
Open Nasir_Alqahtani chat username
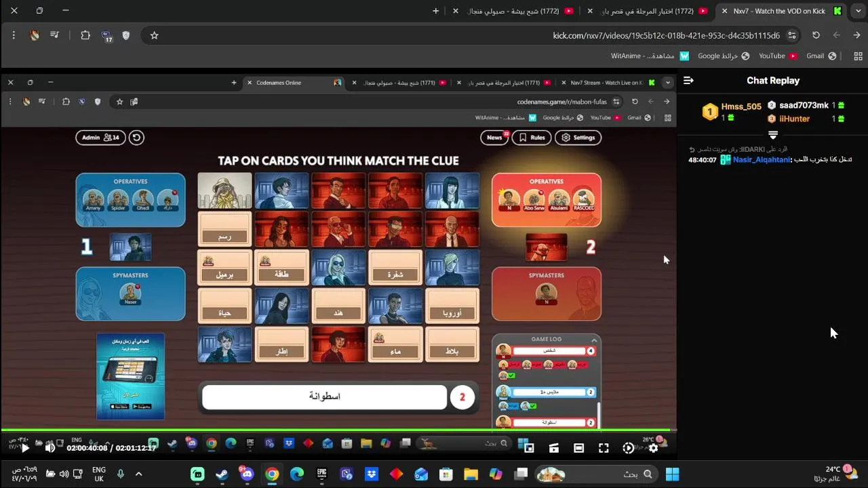pyautogui.click(x=761, y=160)
